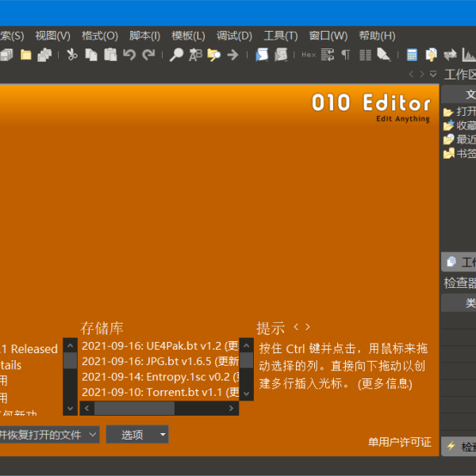Expand the 收藏 favorites folder item
This screenshot has width=476, height=476.
[459, 125]
